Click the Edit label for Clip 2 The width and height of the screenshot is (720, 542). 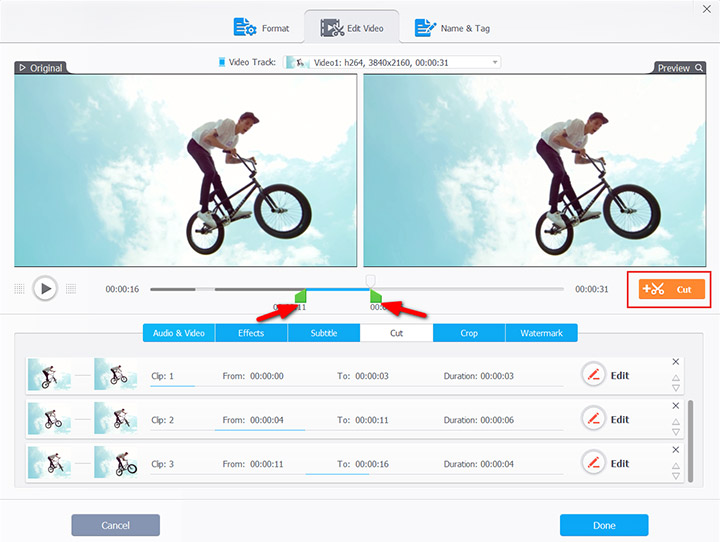pyautogui.click(x=619, y=419)
